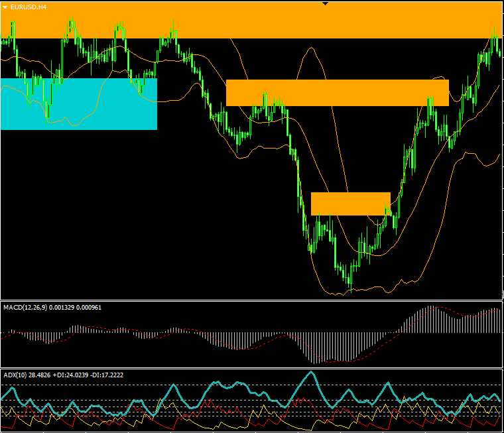Image resolution: width=504 pixels, height=433 pixels.
Task: Click the arrow icon beside EURUSD,H4
Action: tap(5, 7)
